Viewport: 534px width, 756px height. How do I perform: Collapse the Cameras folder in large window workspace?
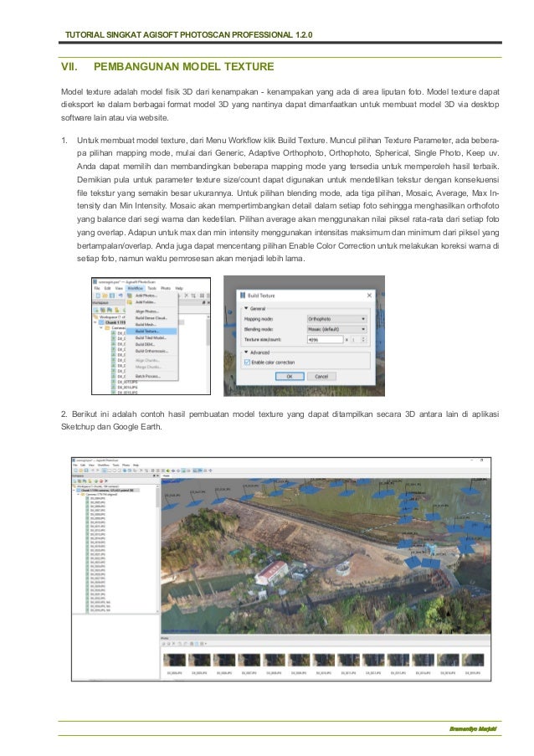[79, 495]
